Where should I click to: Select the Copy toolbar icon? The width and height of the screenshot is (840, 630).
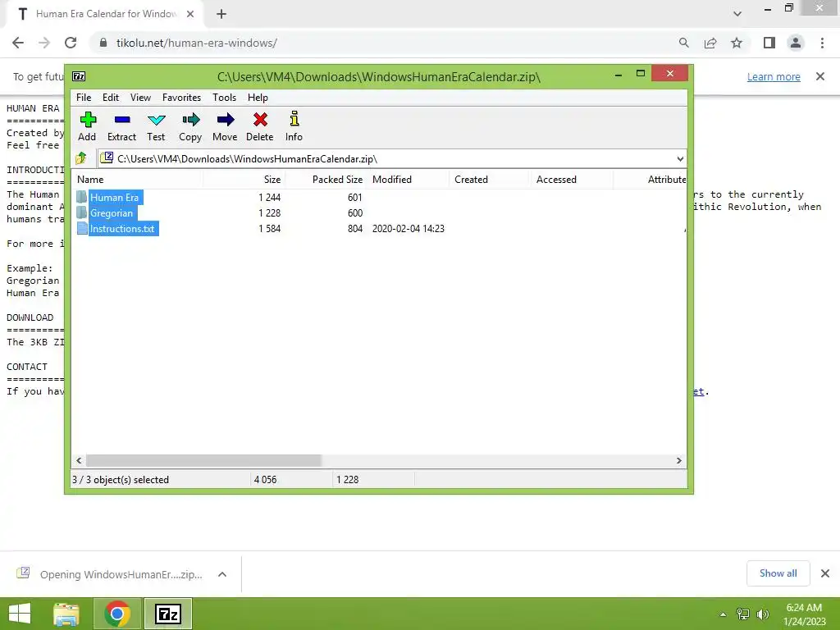190,127
